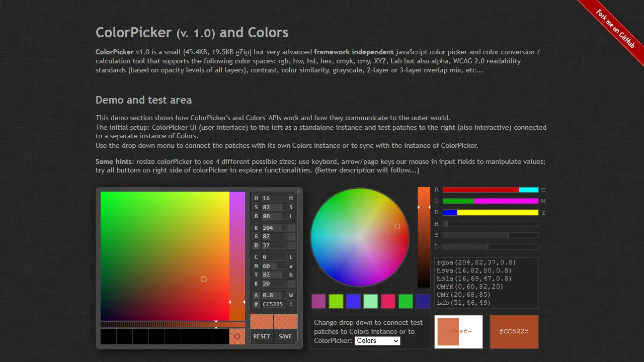
Task: Click the L lightness bar in test area
Action: point(491,247)
